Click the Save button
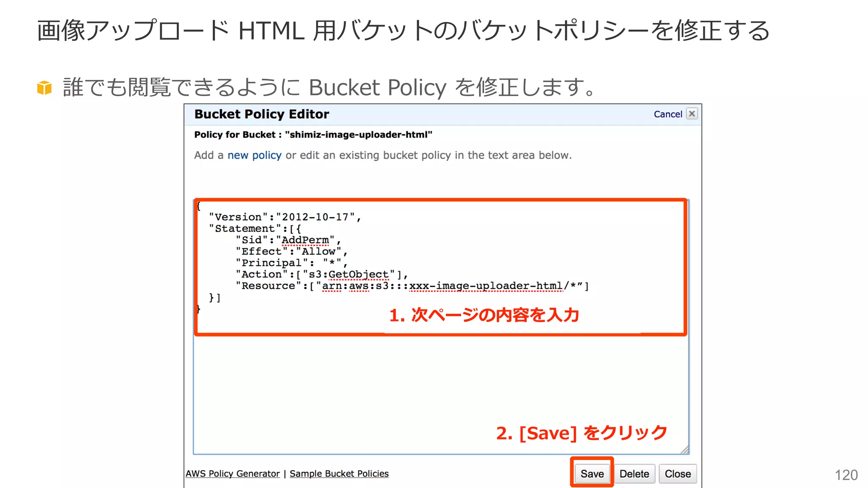The width and height of the screenshot is (868, 488). point(592,474)
